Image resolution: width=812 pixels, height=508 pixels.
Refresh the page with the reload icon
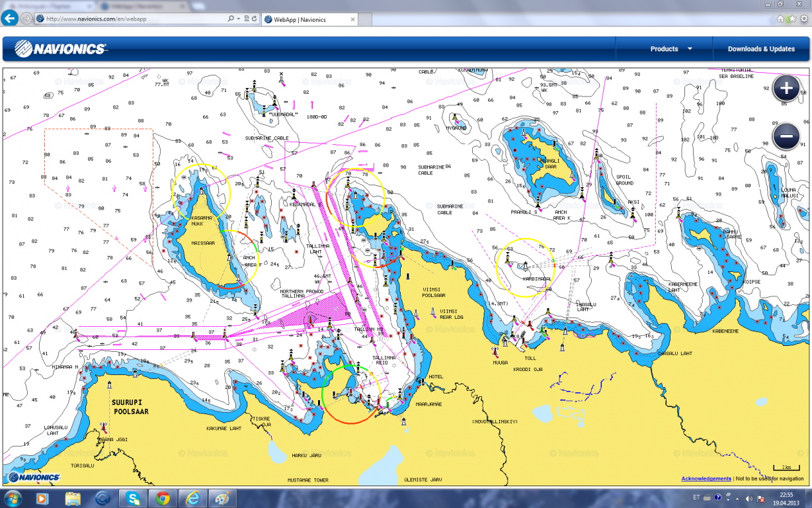[x=255, y=19]
